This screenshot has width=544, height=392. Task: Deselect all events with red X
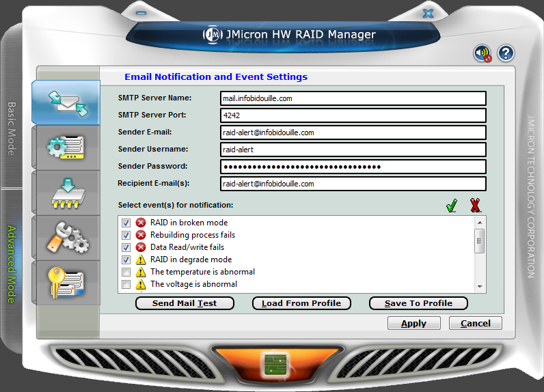point(475,205)
